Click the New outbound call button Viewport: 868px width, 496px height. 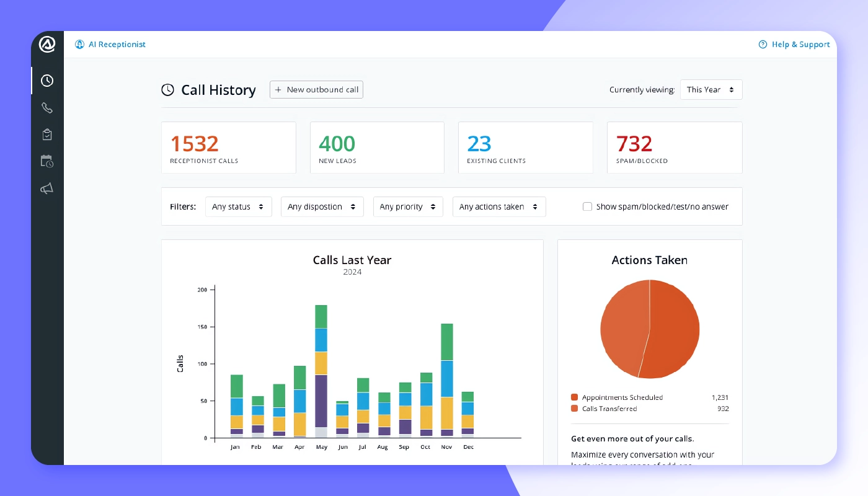point(316,89)
